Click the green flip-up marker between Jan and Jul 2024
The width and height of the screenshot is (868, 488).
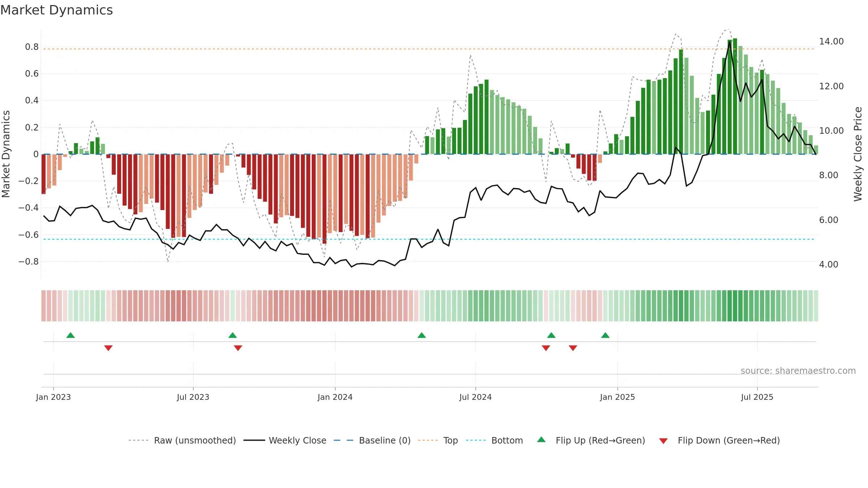pyautogui.click(x=422, y=335)
